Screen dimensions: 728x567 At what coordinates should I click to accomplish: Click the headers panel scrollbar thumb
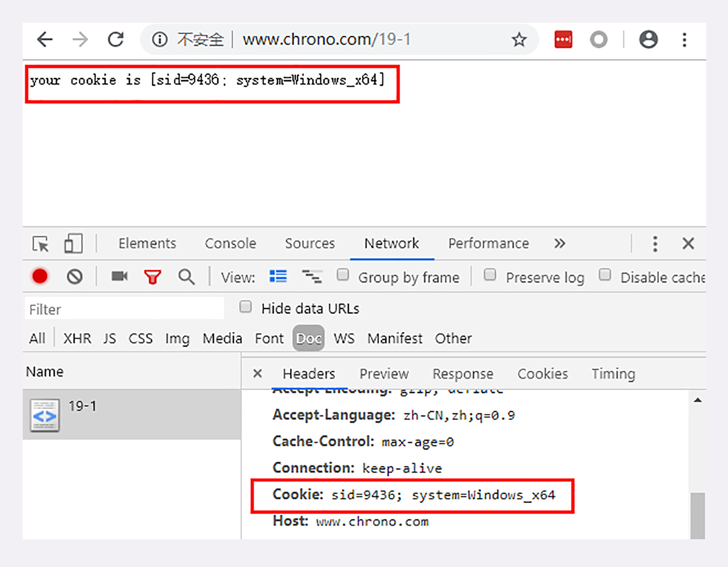pyautogui.click(x=697, y=515)
